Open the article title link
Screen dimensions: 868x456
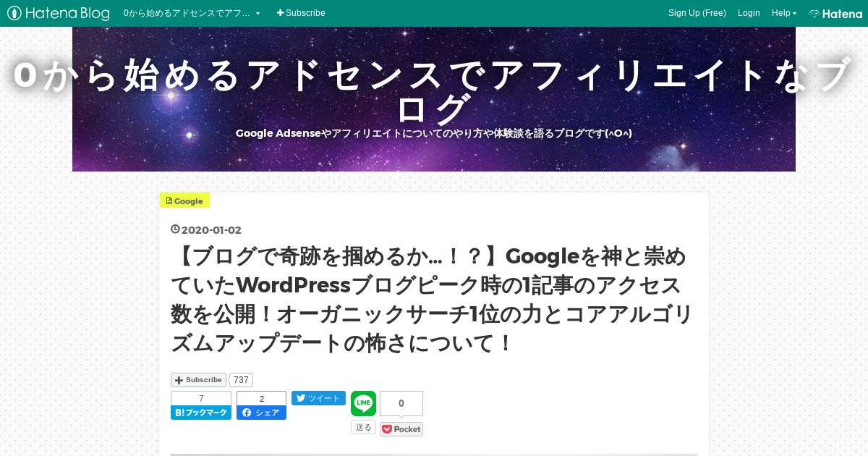(432, 300)
